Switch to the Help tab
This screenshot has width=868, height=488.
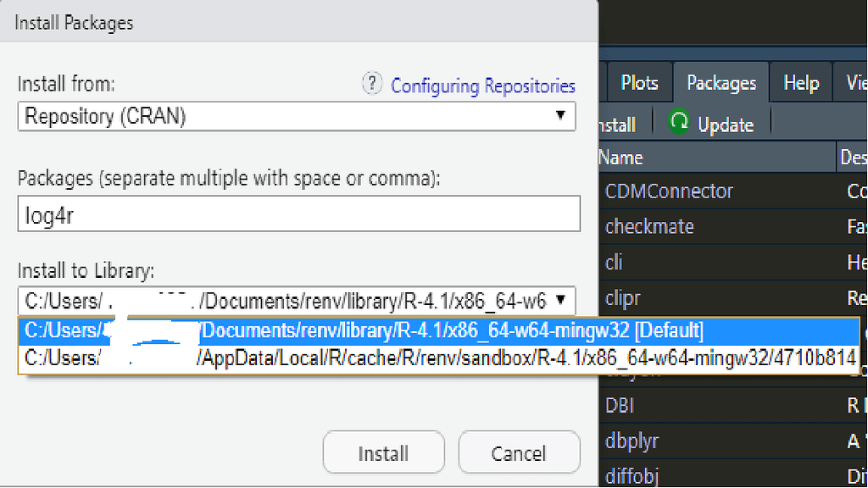point(800,82)
